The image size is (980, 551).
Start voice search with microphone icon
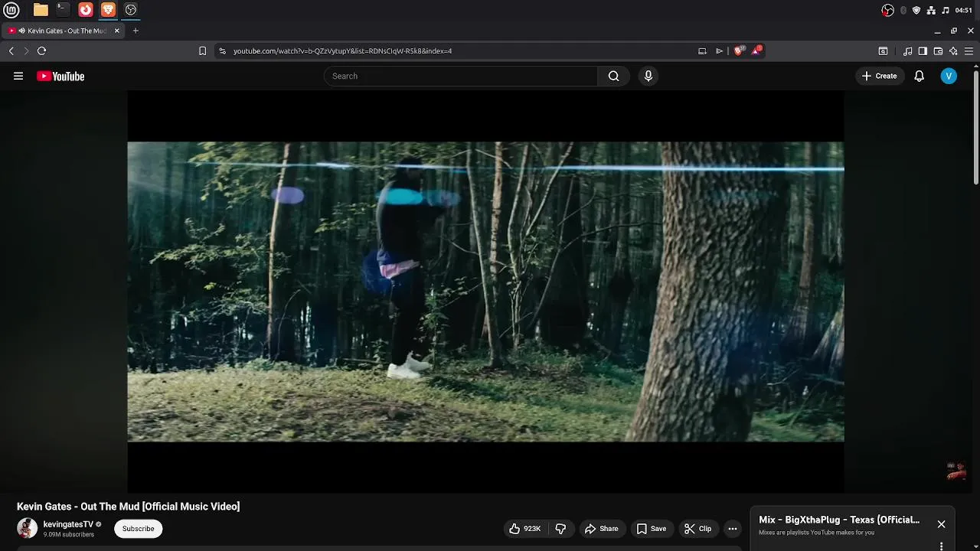click(648, 76)
